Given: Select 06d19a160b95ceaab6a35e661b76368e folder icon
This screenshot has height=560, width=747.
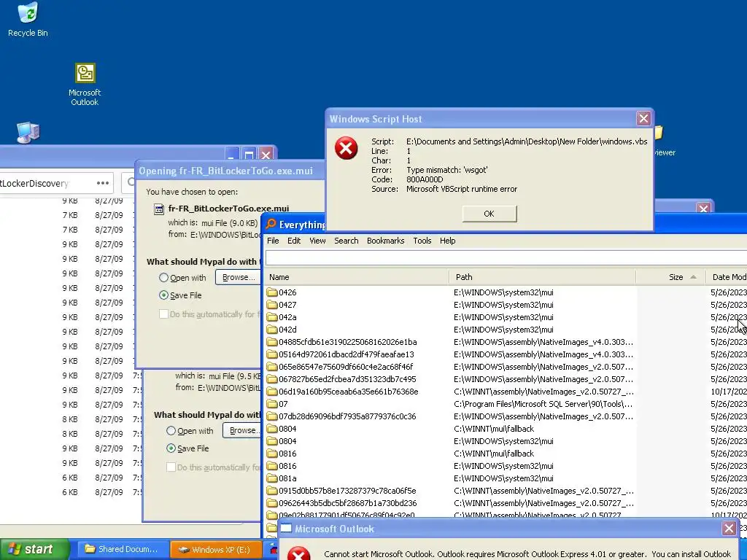Looking at the screenshot, I should pos(272,392).
